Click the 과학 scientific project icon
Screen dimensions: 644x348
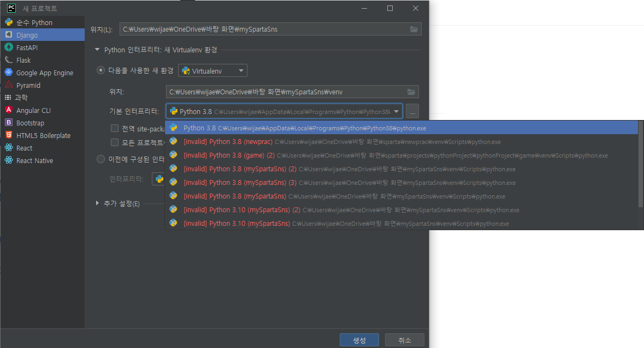[x=8, y=98]
